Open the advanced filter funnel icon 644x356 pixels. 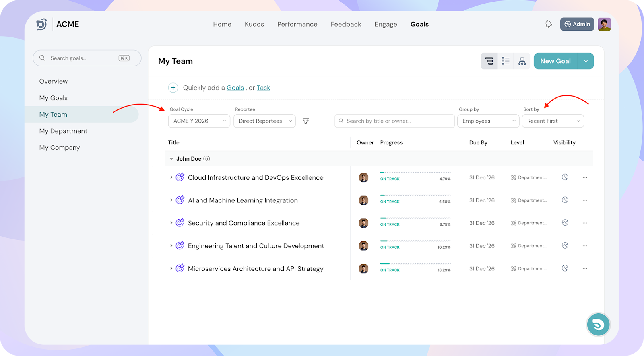[306, 121]
